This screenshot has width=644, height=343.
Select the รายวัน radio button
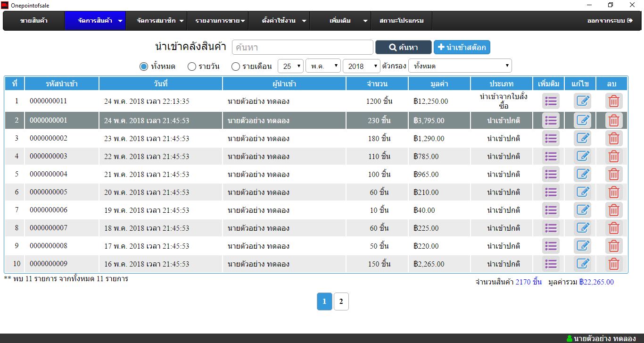coord(192,67)
